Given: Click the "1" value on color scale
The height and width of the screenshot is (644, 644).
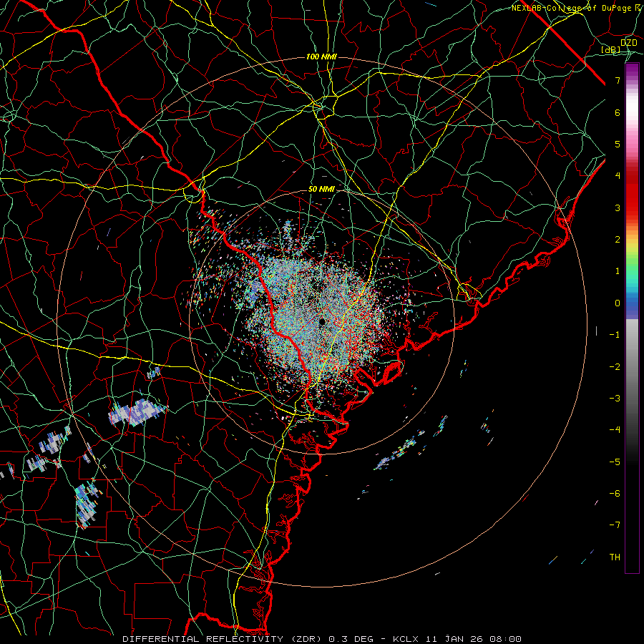Looking at the screenshot, I should coord(618,271).
